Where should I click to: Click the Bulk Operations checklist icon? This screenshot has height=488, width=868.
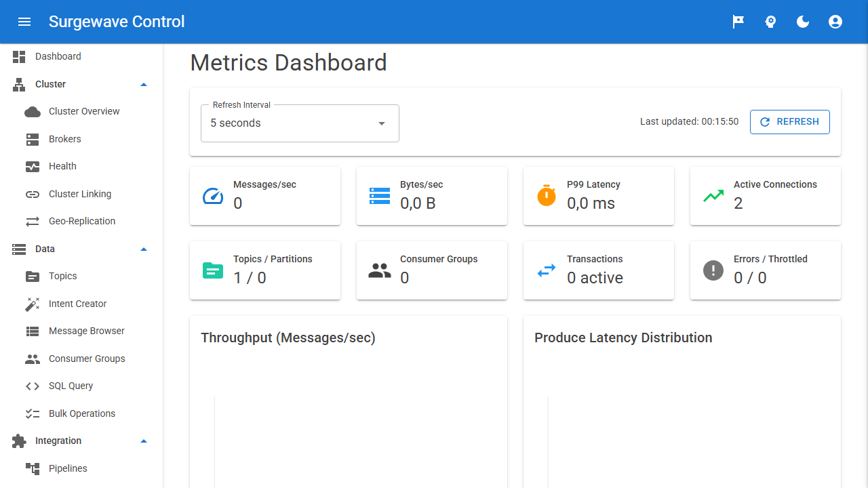33,414
